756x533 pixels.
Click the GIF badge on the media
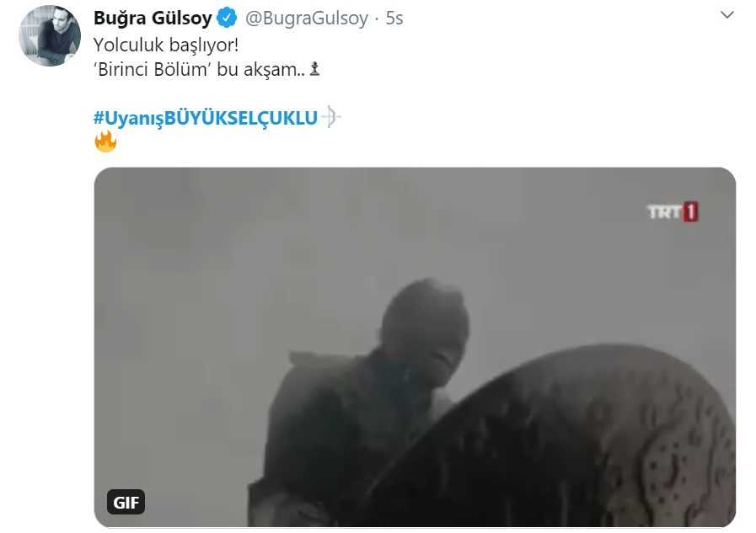tap(126, 502)
